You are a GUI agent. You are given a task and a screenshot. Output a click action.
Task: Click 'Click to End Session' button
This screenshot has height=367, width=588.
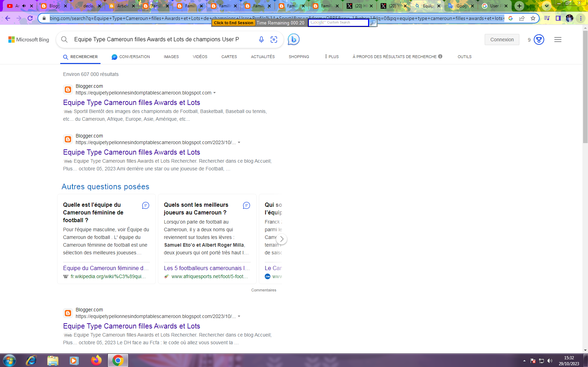pos(233,23)
